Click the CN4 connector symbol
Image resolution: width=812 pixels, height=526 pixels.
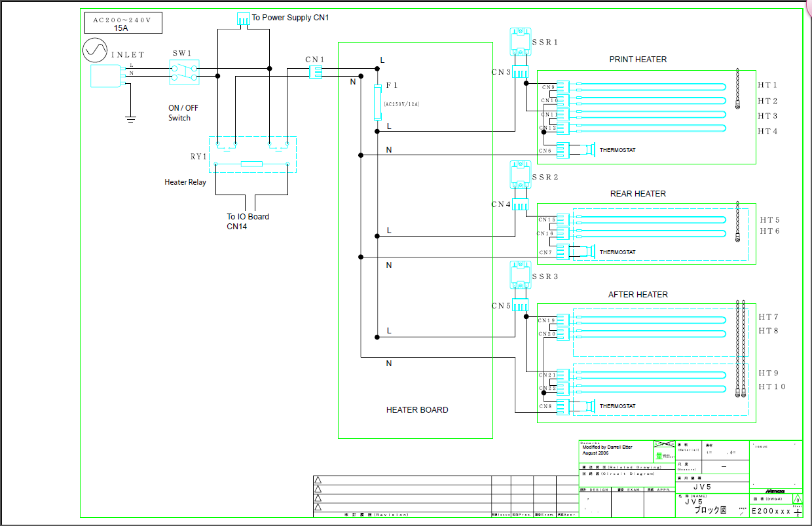pos(520,206)
